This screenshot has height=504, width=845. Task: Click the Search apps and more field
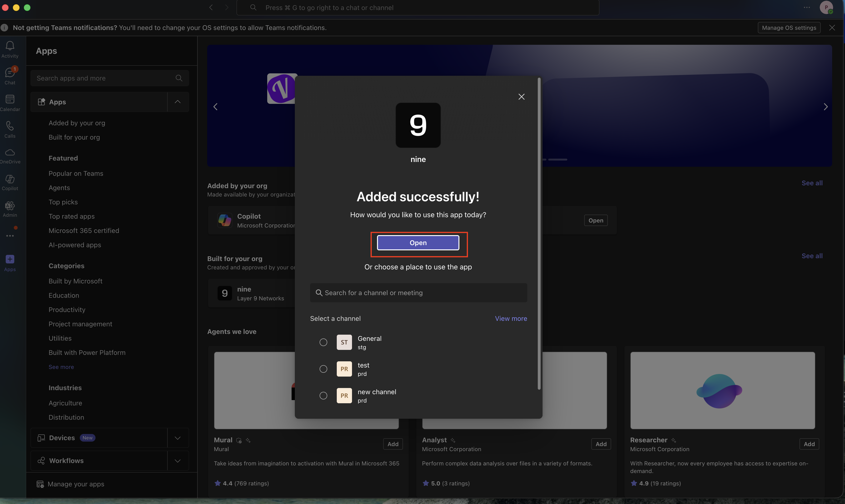pos(109,78)
